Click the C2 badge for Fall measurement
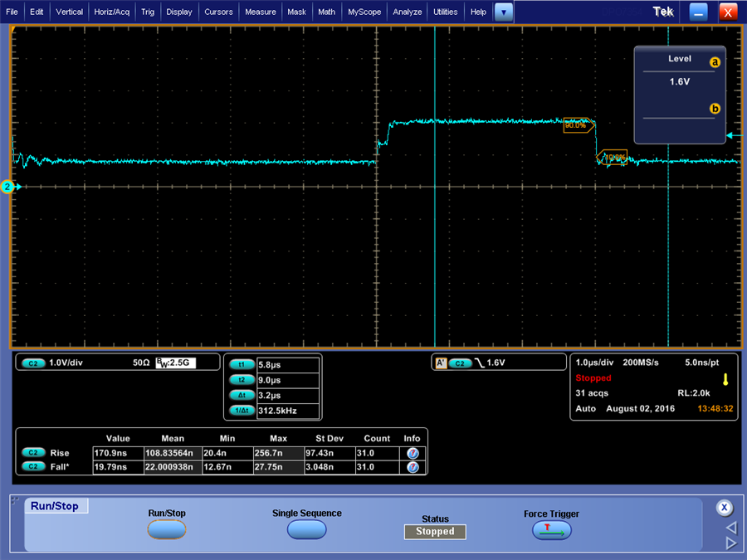The width and height of the screenshot is (747, 560). [x=33, y=466]
